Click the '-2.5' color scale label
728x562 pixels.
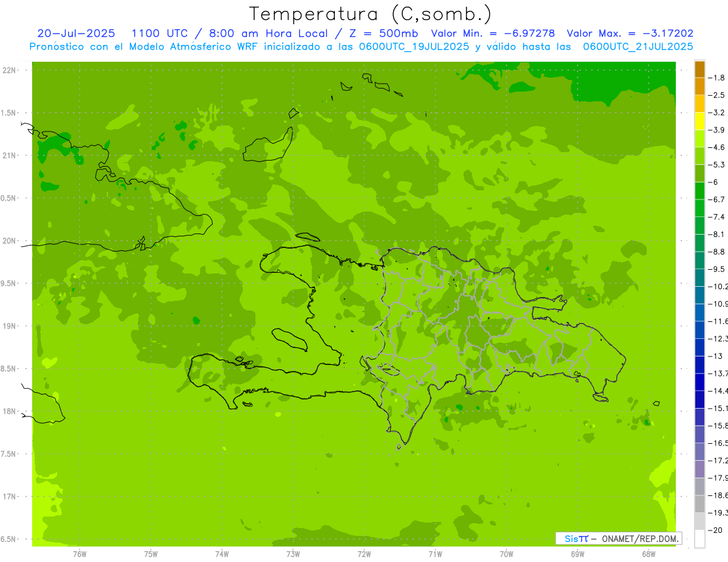point(717,95)
